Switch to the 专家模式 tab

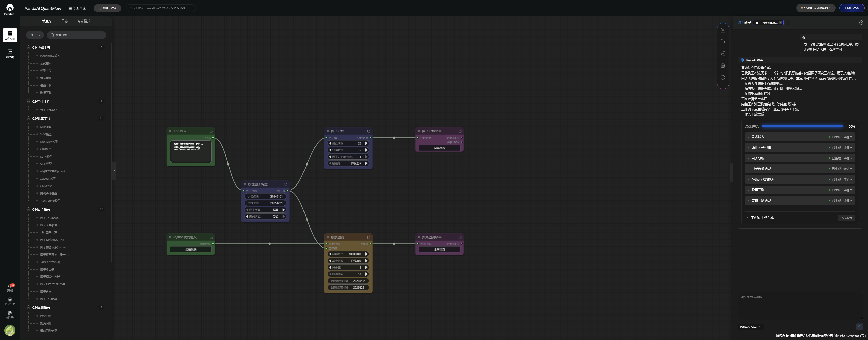click(x=84, y=21)
